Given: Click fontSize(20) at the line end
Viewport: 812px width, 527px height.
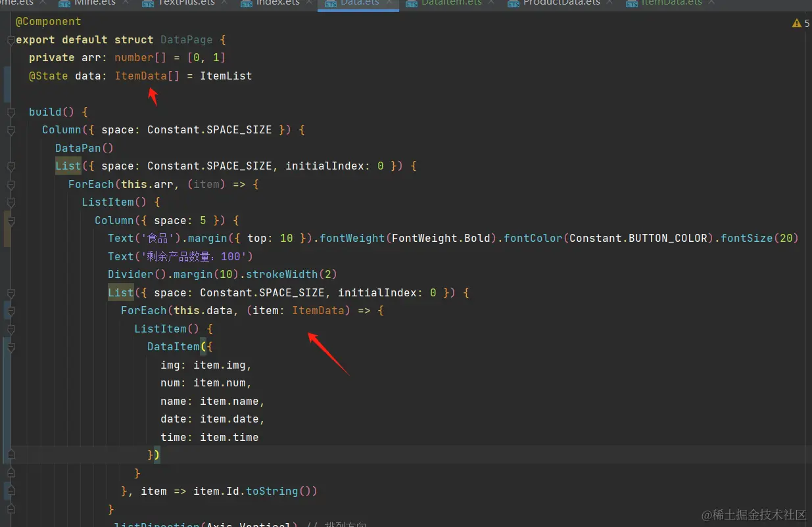Looking at the screenshot, I should pyautogui.click(x=759, y=238).
